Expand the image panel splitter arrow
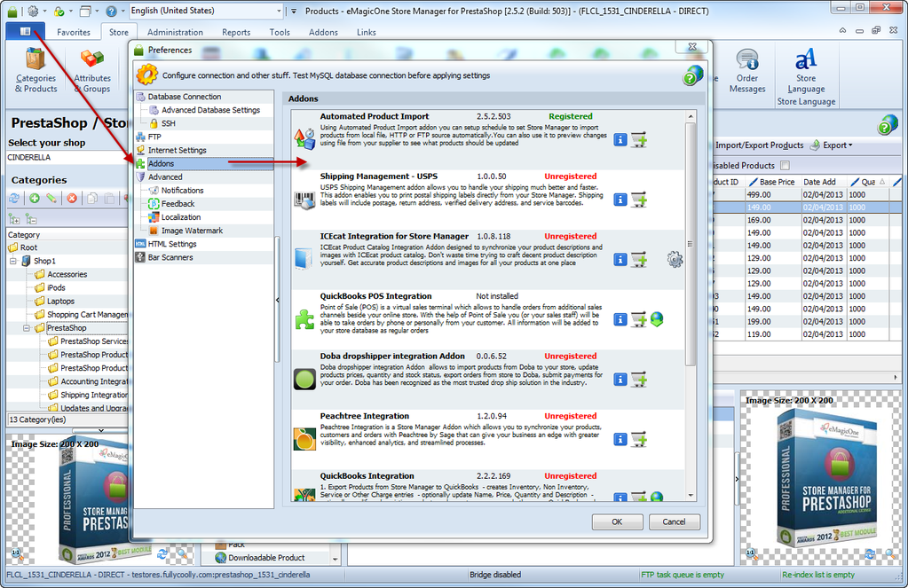Viewport: 908px width, 588px height. (737, 479)
